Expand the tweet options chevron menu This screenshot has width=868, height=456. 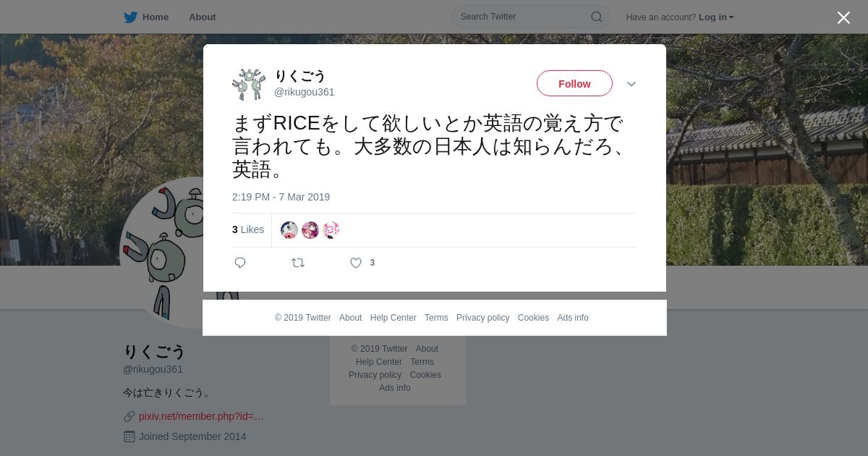[x=631, y=84]
